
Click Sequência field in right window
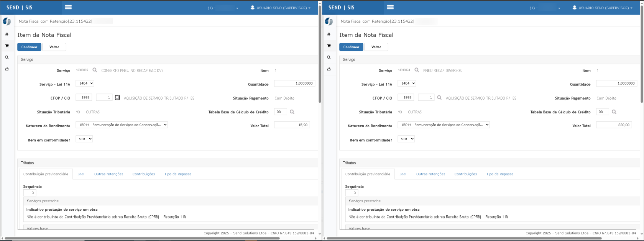point(352,193)
